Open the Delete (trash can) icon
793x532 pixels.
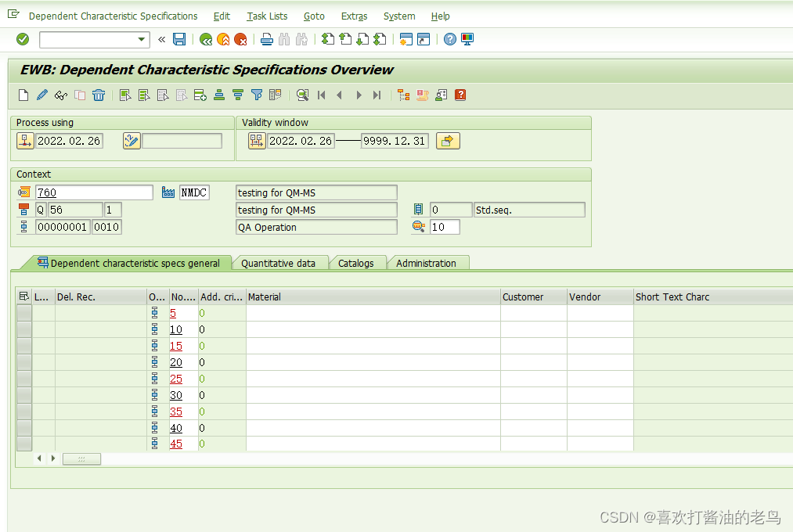99,95
